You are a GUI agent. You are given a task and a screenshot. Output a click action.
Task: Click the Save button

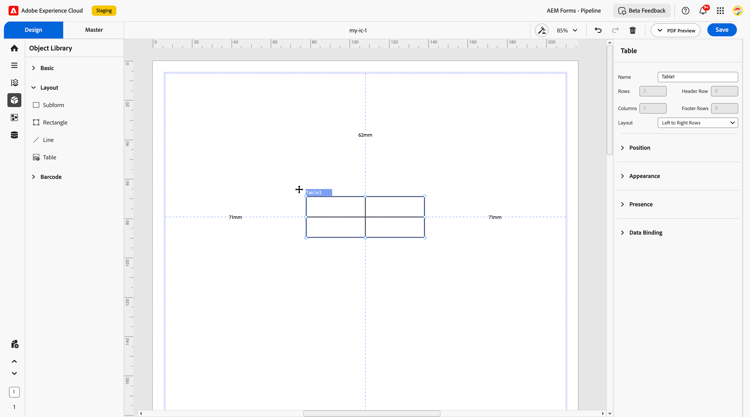(x=722, y=30)
